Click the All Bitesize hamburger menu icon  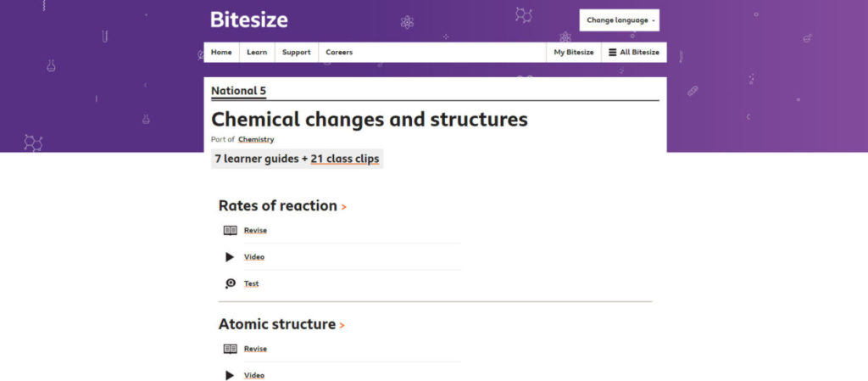(613, 53)
